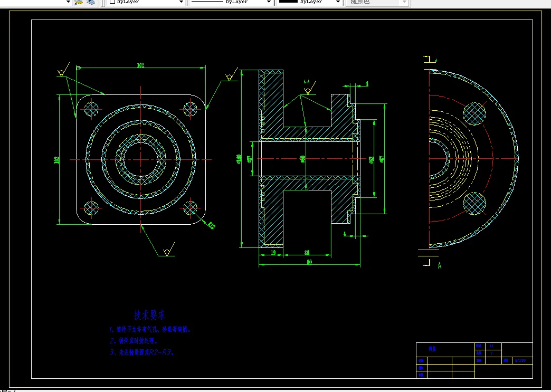Click the white ByLayer color swatch

point(112,2)
